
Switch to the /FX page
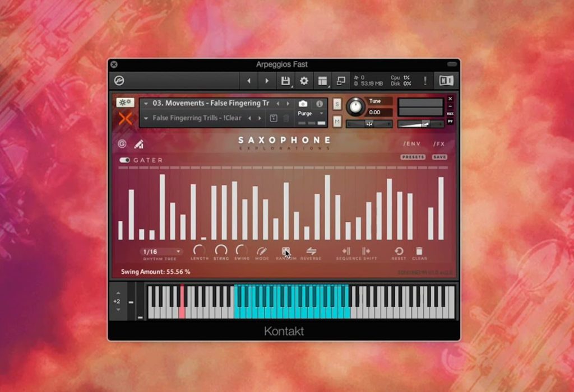coord(439,144)
